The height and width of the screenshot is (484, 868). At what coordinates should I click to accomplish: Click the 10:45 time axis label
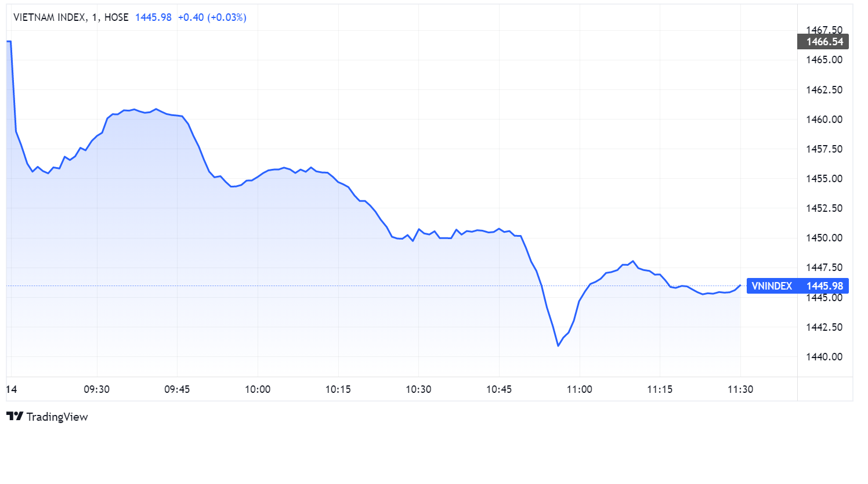tap(499, 389)
